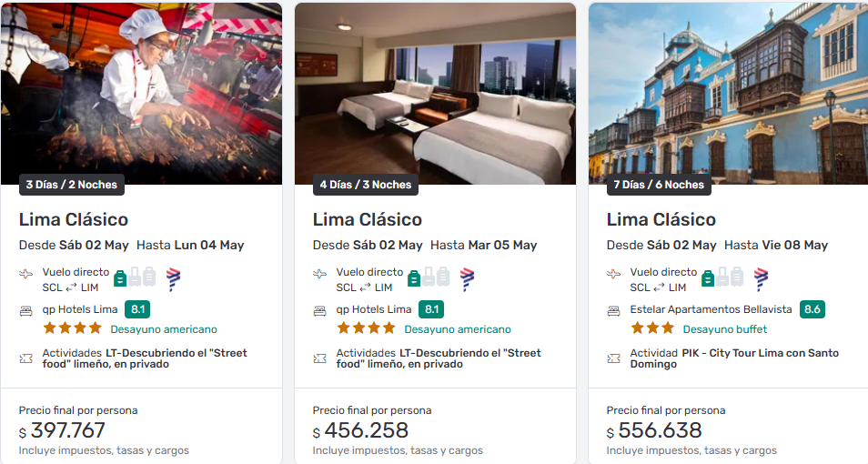Click the bed icon beside qp Hotels Lima in the 3-day package
The width and height of the screenshot is (868, 464).
pyautogui.click(x=26, y=310)
